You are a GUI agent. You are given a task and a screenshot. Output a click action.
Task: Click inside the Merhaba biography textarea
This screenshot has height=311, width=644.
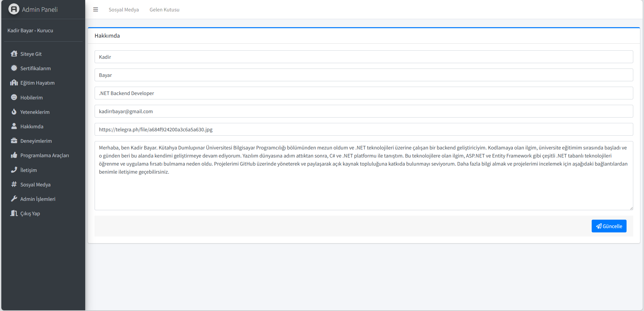[364, 176]
